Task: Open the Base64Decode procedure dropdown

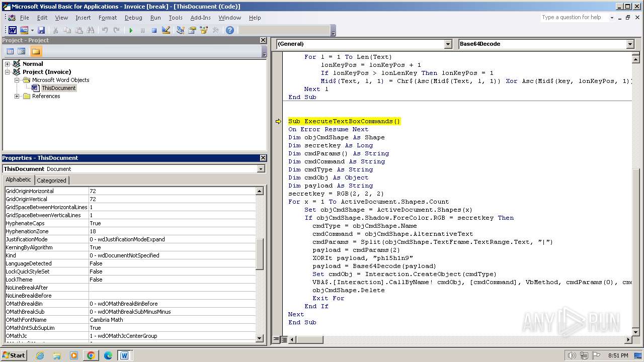Action: (x=630, y=44)
